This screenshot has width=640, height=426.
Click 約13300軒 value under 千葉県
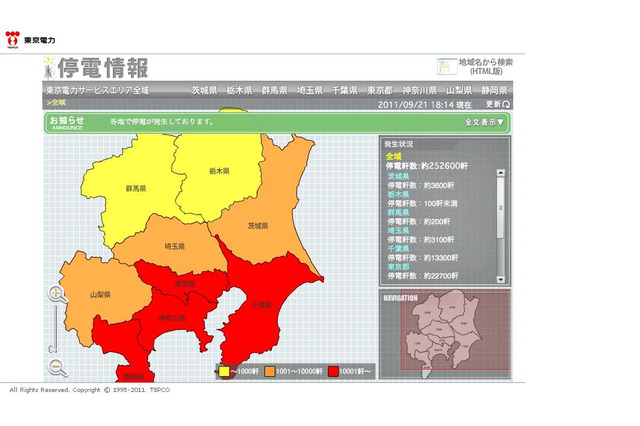point(440,257)
